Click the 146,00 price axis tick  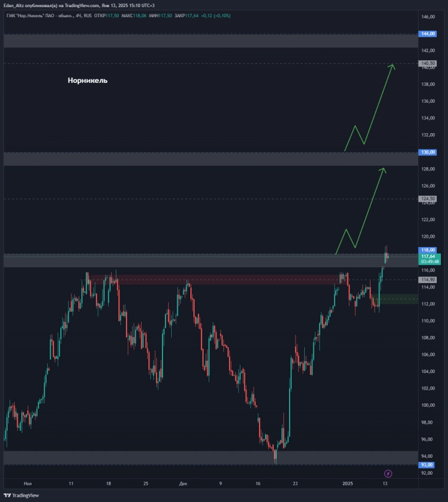[x=428, y=17]
